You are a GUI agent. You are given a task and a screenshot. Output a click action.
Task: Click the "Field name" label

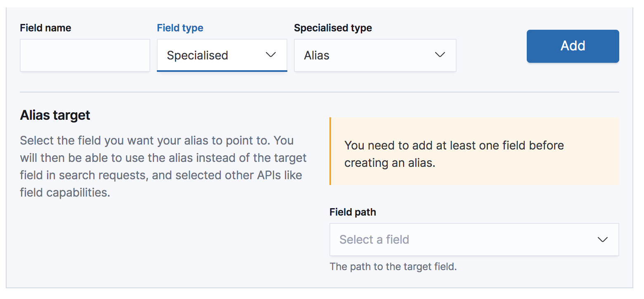click(45, 28)
